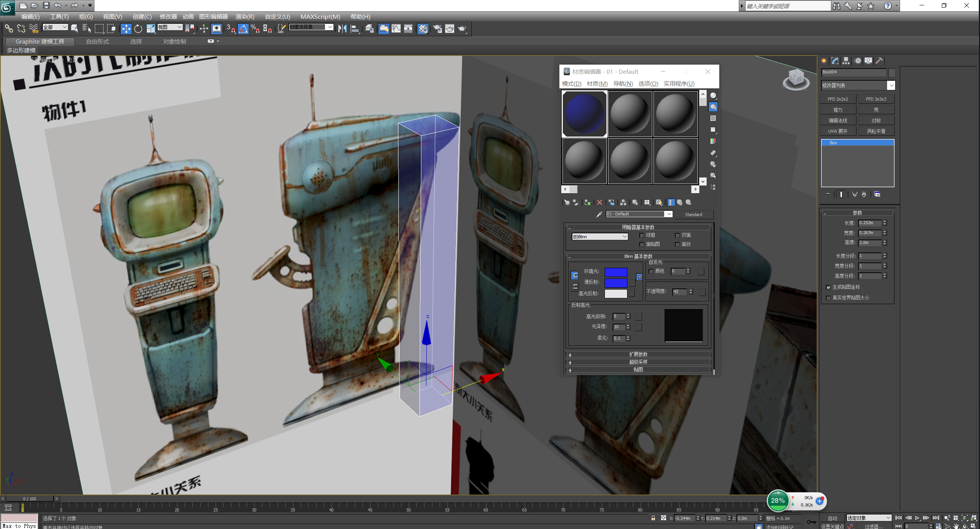Click the 高光反射 specular color swatch
The height and width of the screenshot is (529, 980).
(x=616, y=293)
